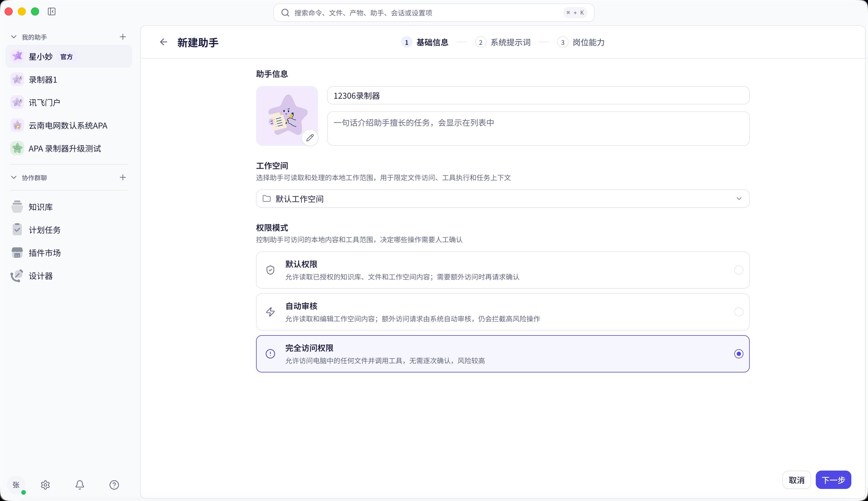Click the assistant description text area
Image resolution: width=868 pixels, height=501 pixels.
(x=538, y=128)
